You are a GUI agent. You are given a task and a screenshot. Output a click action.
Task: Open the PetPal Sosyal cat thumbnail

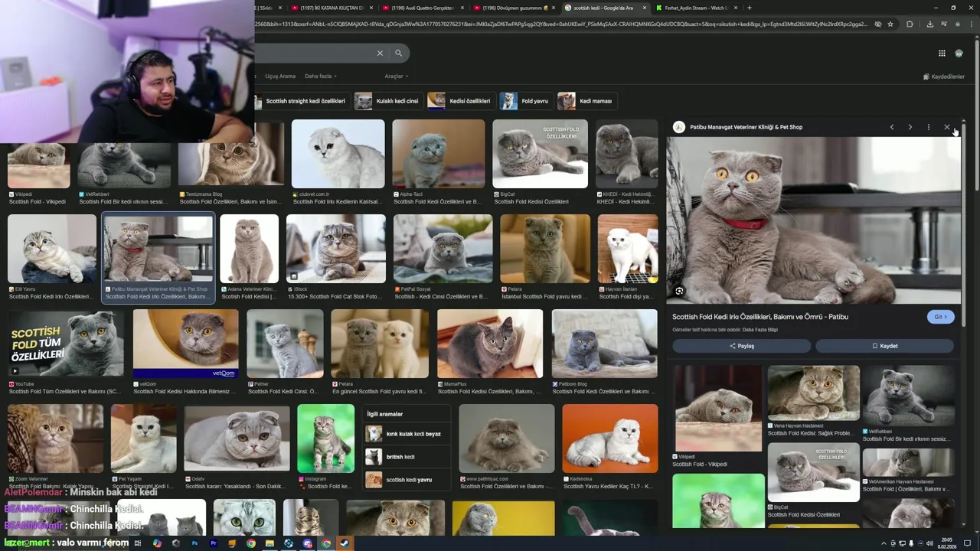pos(443,249)
